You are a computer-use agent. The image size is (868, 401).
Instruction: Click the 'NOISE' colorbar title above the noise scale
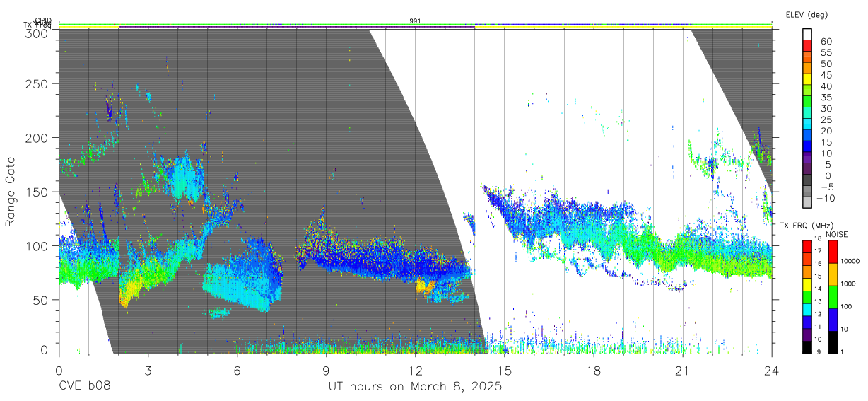(837, 234)
